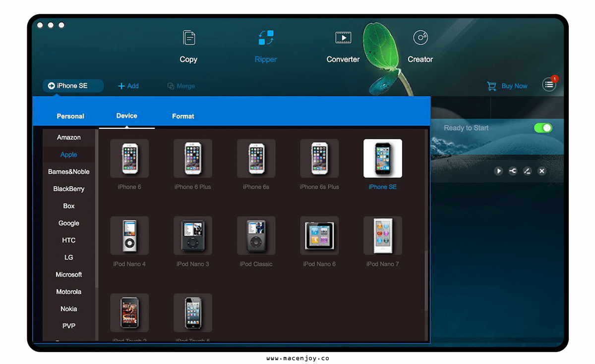Image resolution: width=595 pixels, height=364 pixels.
Task: Remove the task with the X icon
Action: click(542, 171)
